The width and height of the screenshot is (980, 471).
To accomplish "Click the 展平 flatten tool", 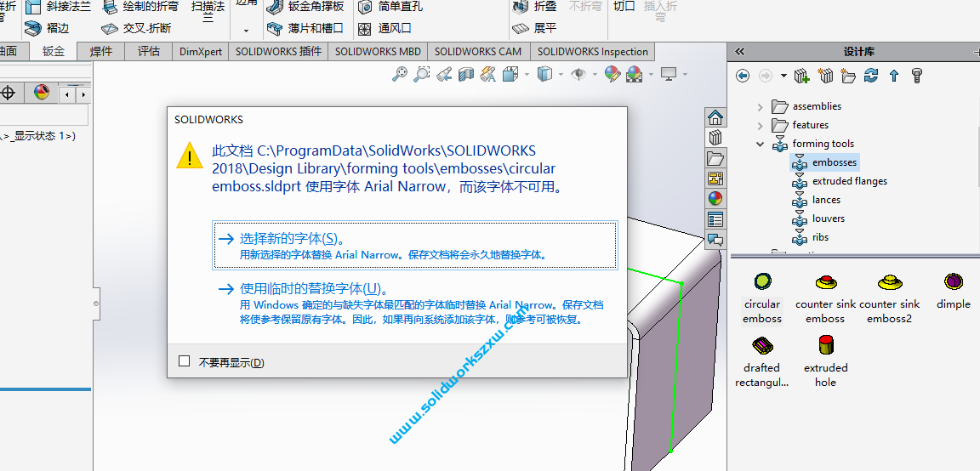I will point(534,28).
